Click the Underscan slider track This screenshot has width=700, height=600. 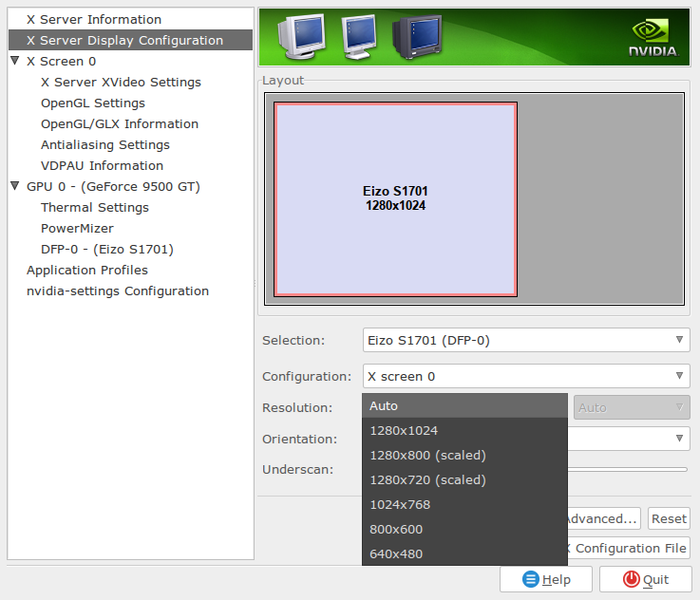tap(627, 469)
